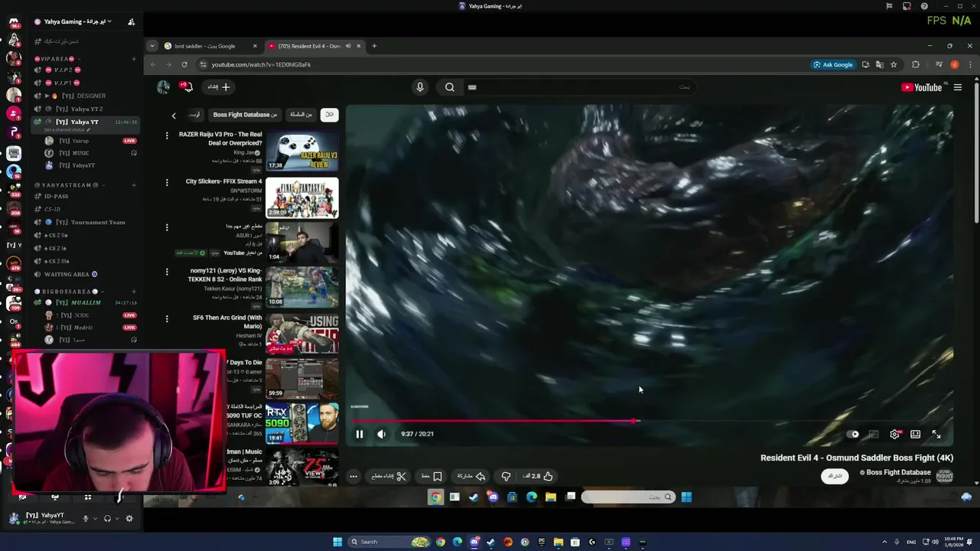This screenshot has height=551, width=980.
Task: Open Discord user settings gear
Action: [129, 519]
